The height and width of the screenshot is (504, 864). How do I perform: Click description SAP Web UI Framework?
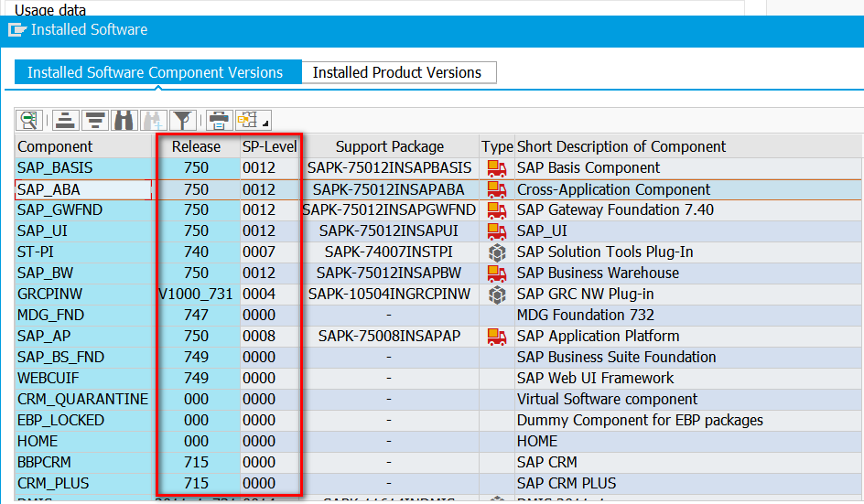595,378
